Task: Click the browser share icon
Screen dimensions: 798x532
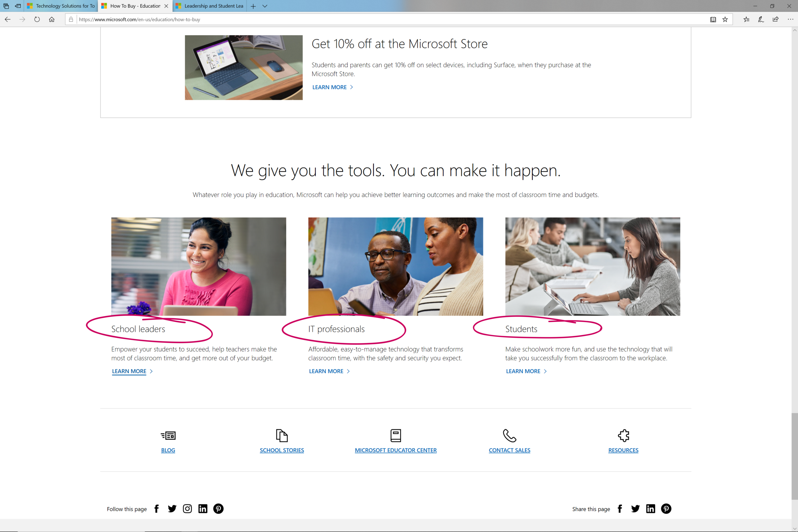Action: pos(776,19)
